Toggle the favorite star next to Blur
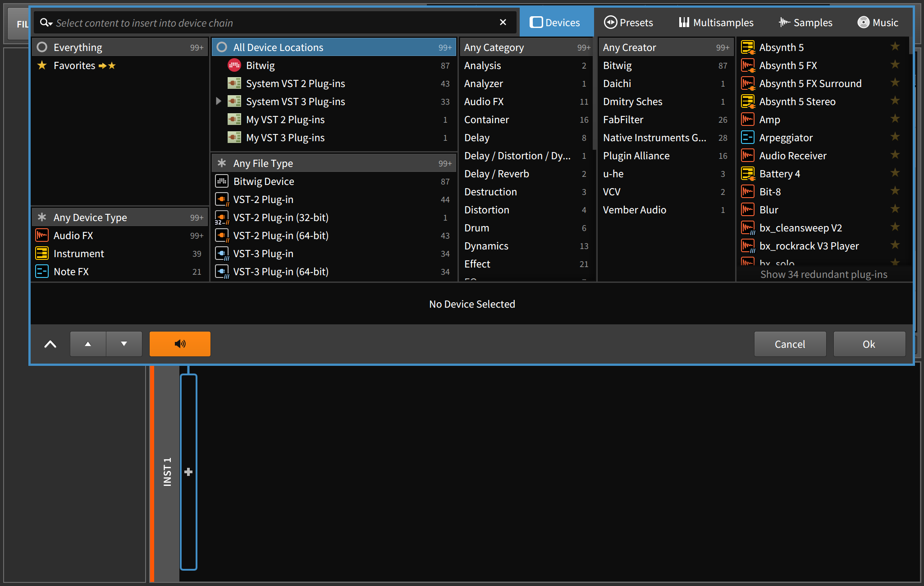Screen dimensions: 924x586 [x=895, y=209]
